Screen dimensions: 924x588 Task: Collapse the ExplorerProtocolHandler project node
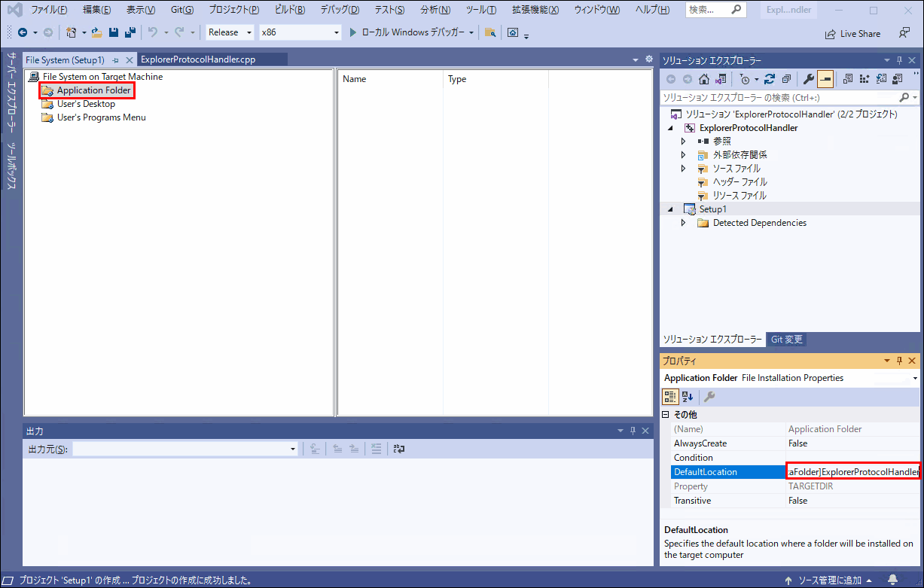671,128
